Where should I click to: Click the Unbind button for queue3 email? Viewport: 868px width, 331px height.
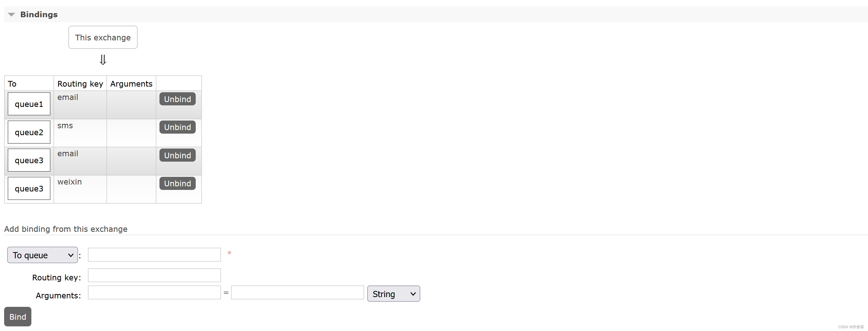(177, 155)
